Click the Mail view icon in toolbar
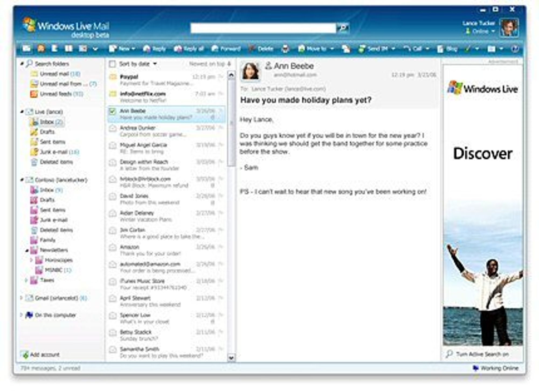The height and width of the screenshot is (392, 539). click(27, 48)
